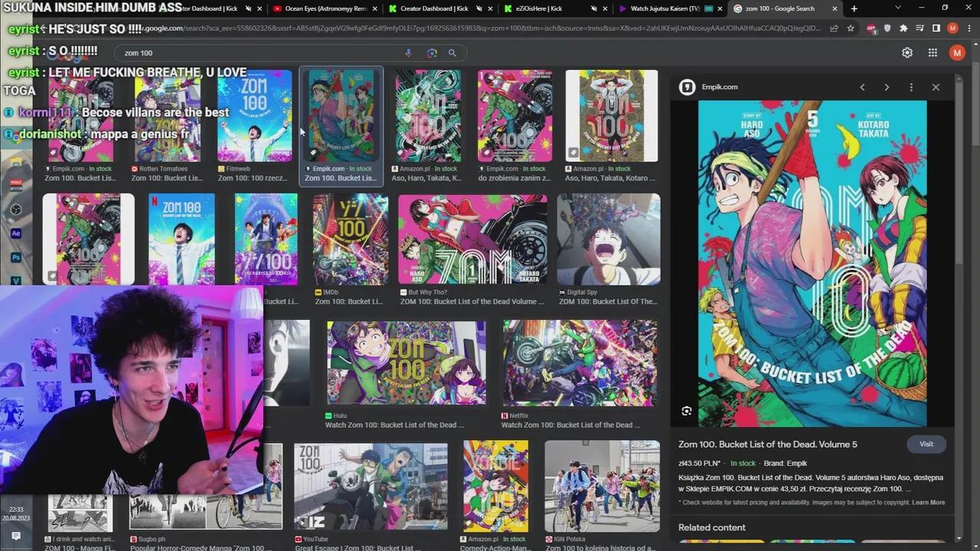Open the Google Apps grid
Screen dimensions: 980x551
933,53
